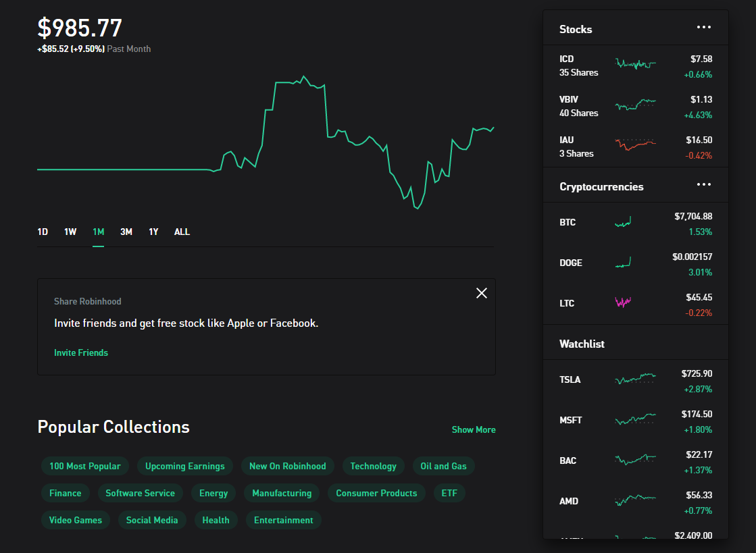Image resolution: width=756 pixels, height=553 pixels.
Task: Click the portfolio line chart
Action: click(x=266, y=142)
